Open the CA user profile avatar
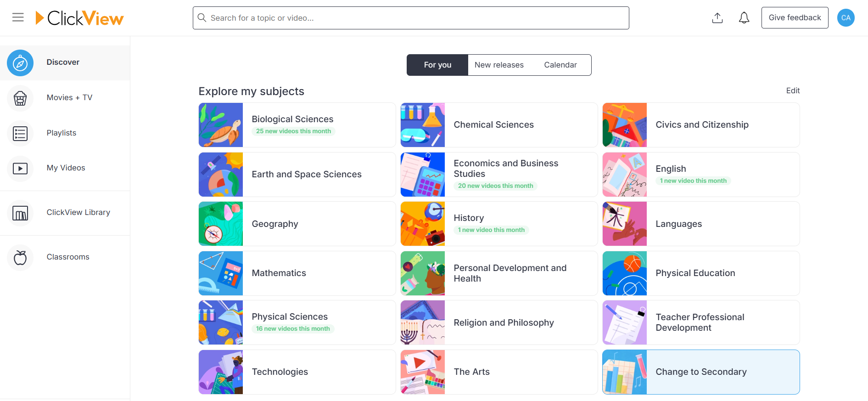 pyautogui.click(x=846, y=18)
